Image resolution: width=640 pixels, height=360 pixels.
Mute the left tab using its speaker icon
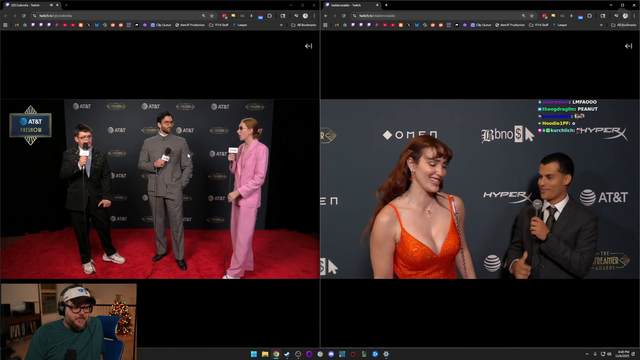point(51,5)
